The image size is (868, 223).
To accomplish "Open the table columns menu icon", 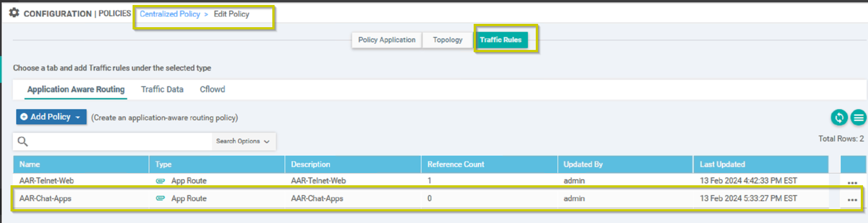I will coord(859,117).
